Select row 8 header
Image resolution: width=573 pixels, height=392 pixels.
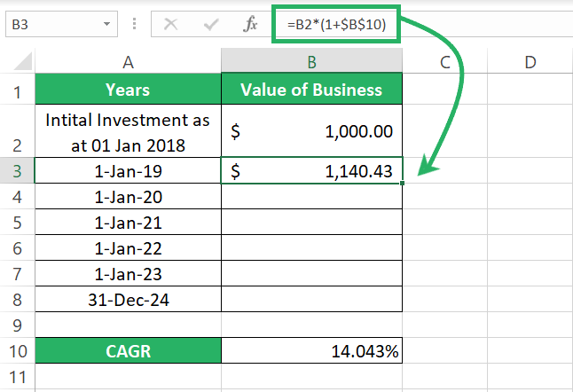tap(17, 299)
